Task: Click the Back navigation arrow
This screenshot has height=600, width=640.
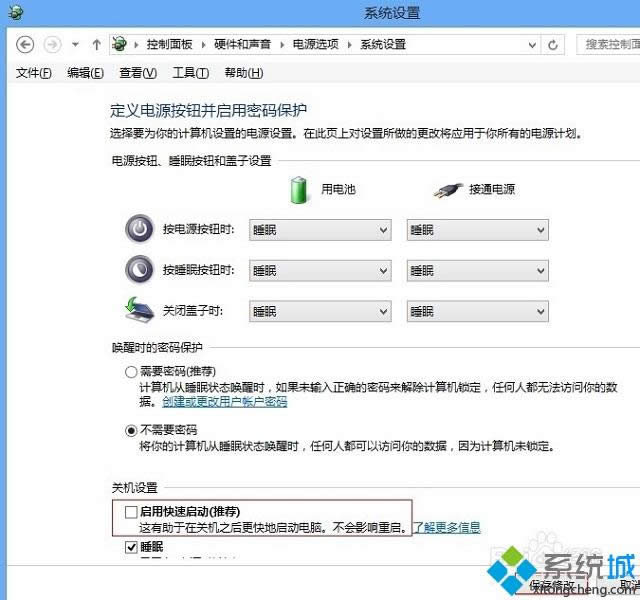Action: point(25,44)
